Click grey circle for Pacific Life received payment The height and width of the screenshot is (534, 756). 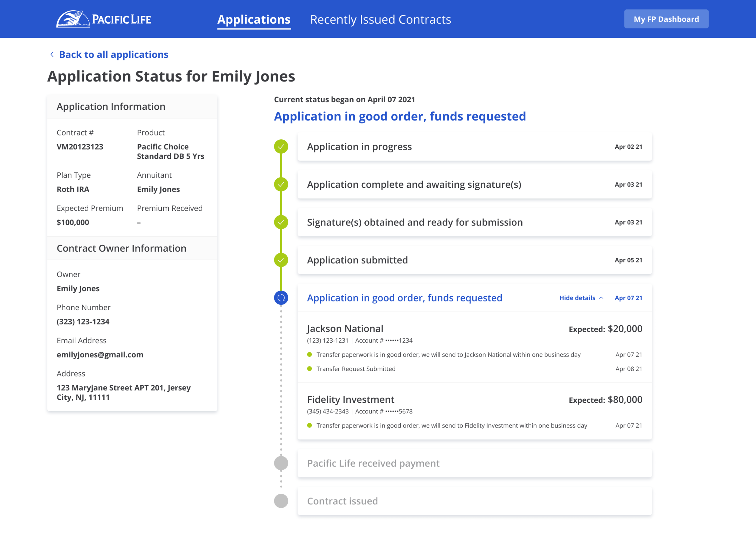pos(281,463)
